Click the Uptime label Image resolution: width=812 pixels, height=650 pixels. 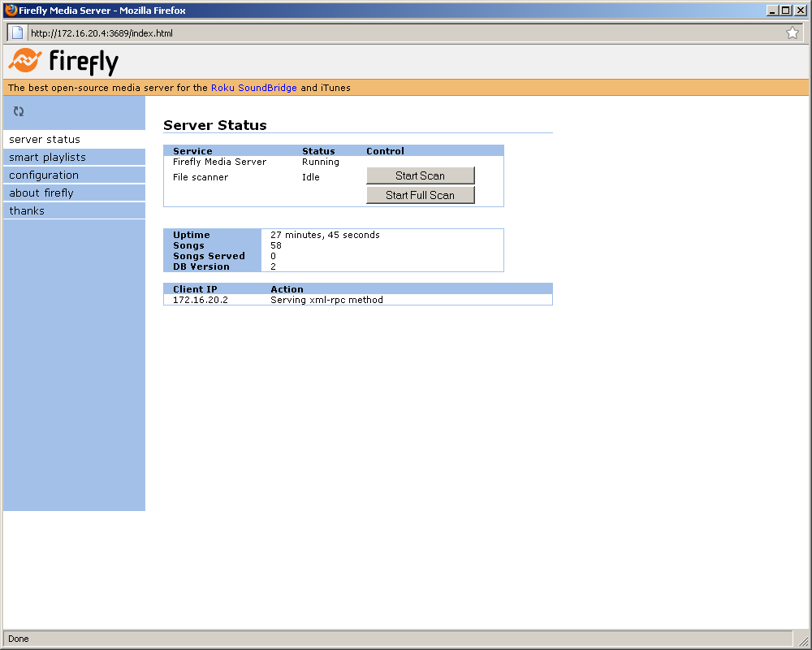(x=192, y=235)
